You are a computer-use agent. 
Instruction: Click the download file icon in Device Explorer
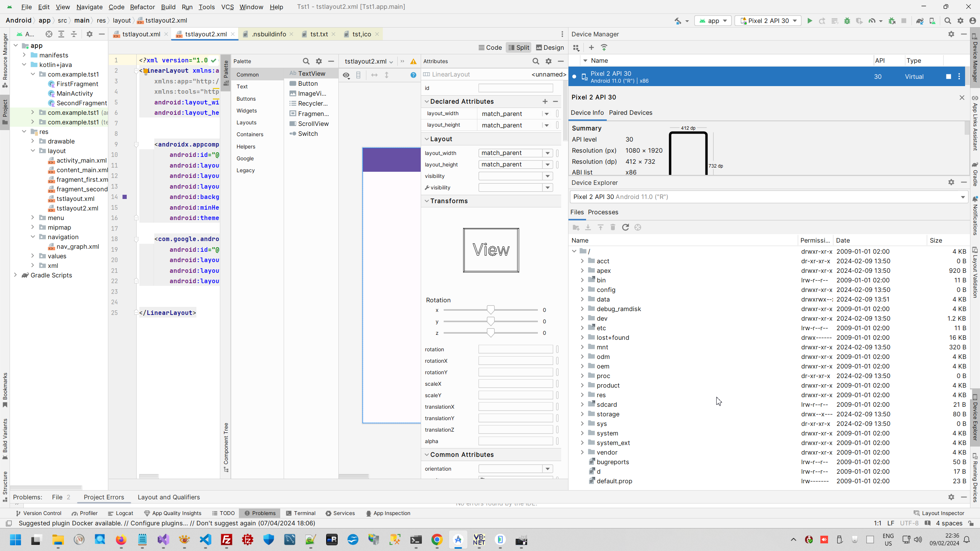pos(588,227)
